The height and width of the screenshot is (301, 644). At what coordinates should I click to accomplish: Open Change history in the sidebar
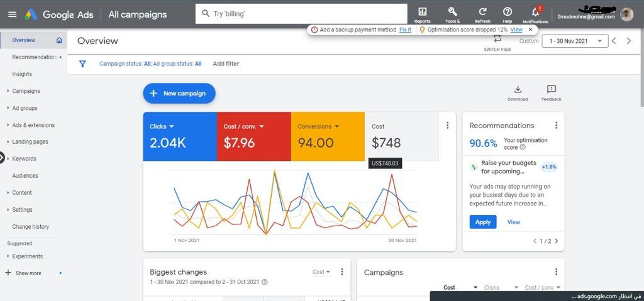pyautogui.click(x=30, y=226)
